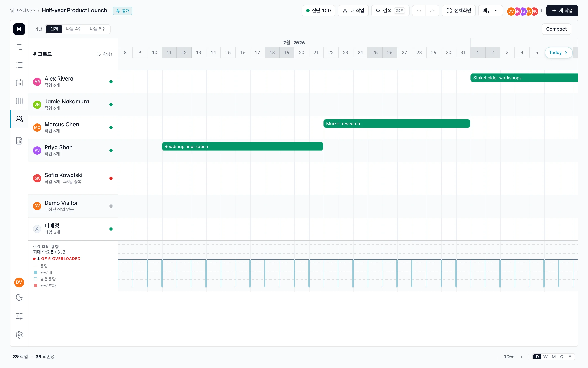Select the 다음 8주 period option
The image size is (588, 368).
pos(97,29)
